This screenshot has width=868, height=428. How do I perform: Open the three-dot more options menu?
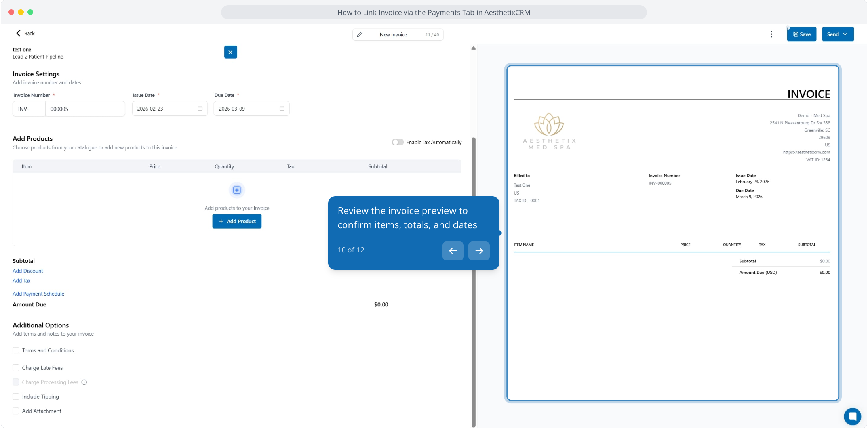tap(771, 34)
